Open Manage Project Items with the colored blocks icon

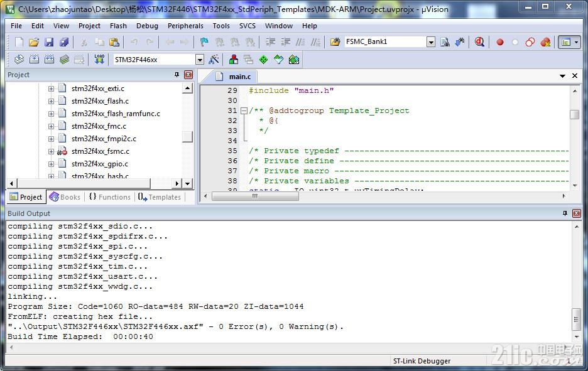point(234,59)
